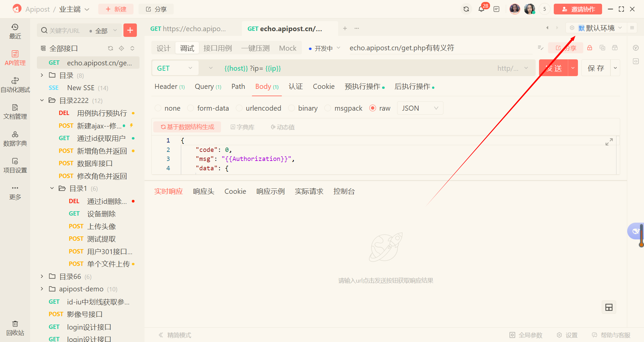The height and width of the screenshot is (342, 644).
Task: Open the GET method dropdown
Action: pyautogui.click(x=175, y=68)
